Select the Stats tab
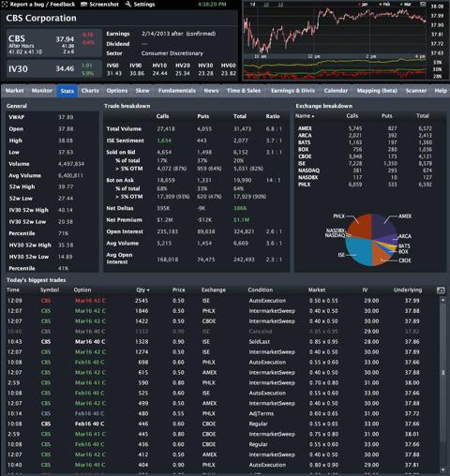This screenshot has height=476, width=450. [67, 91]
